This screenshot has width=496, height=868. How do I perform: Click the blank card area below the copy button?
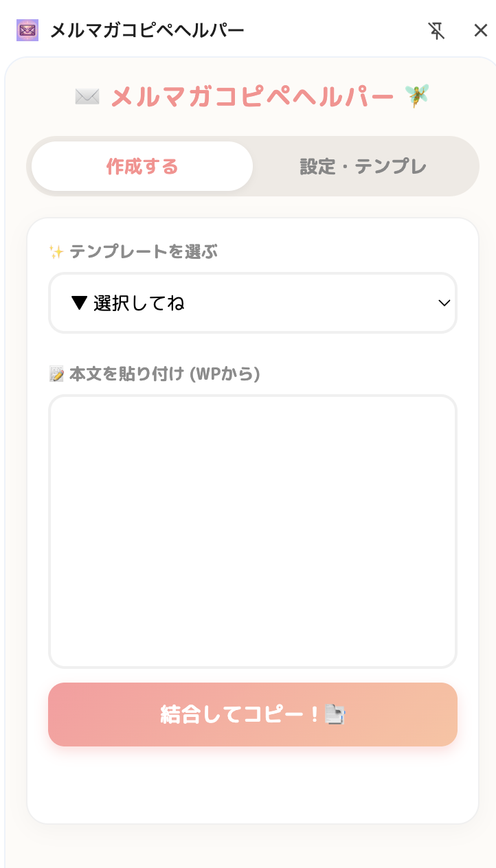click(x=253, y=785)
